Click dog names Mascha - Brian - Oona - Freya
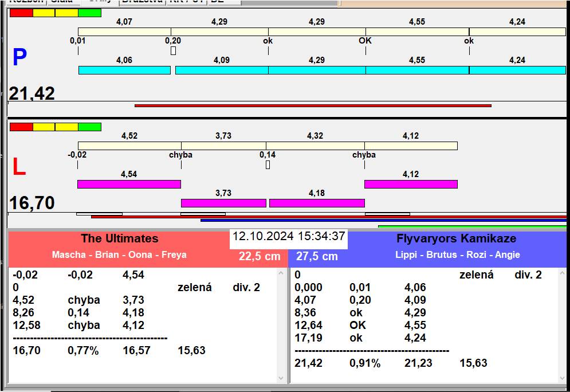 point(119,254)
